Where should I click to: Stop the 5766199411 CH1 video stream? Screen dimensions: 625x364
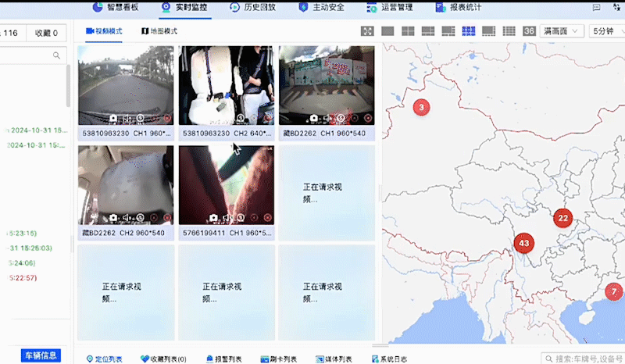tap(268, 218)
